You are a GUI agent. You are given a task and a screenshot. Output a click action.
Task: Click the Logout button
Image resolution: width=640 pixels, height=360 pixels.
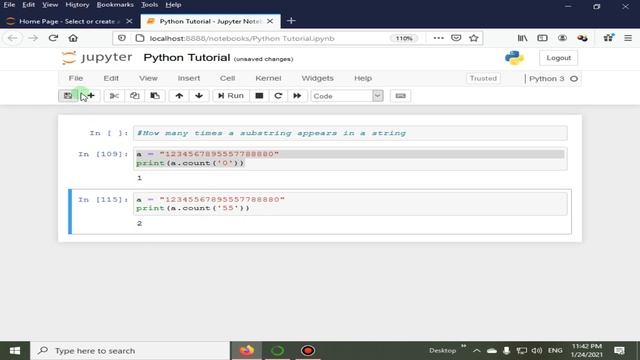point(558,58)
